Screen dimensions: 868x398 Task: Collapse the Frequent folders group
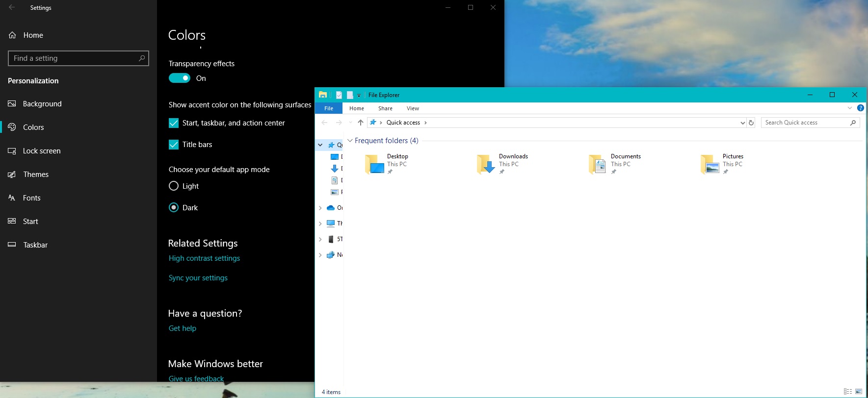[350, 141]
